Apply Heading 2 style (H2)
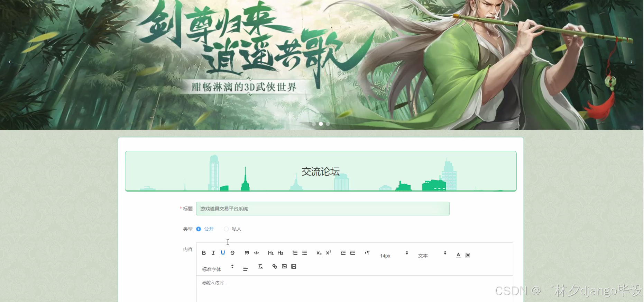Viewport: 644px width, 302px height. tap(280, 253)
